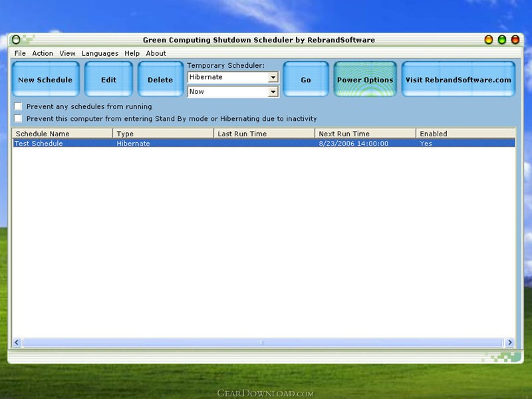Open the Action menu
This screenshot has width=532, height=399.
(x=43, y=53)
